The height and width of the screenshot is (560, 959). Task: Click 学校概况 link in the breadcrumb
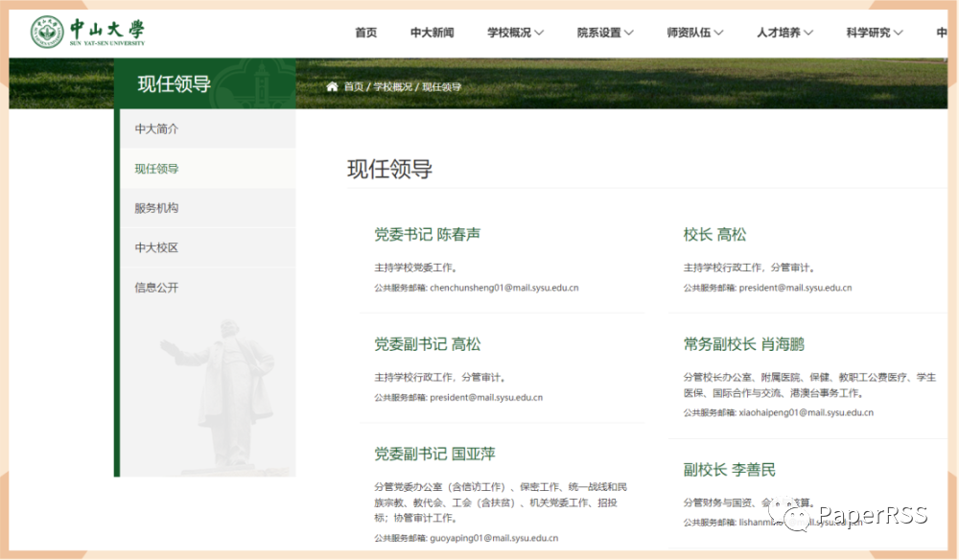(392, 86)
